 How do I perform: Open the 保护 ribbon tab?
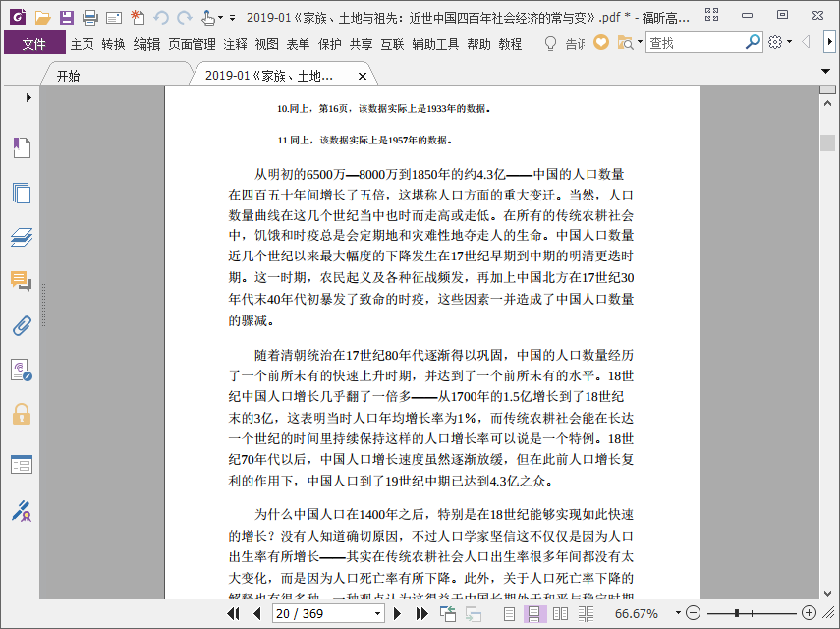coord(329,44)
